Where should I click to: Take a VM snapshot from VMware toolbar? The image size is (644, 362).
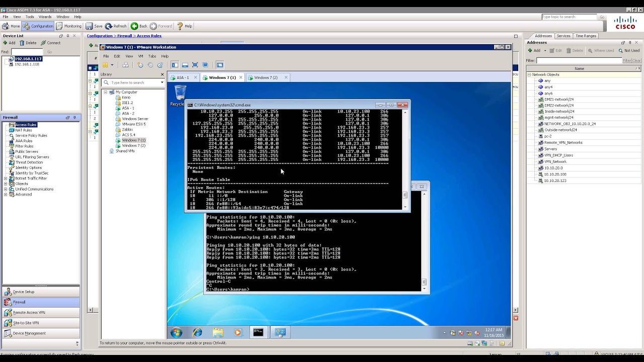(x=140, y=65)
